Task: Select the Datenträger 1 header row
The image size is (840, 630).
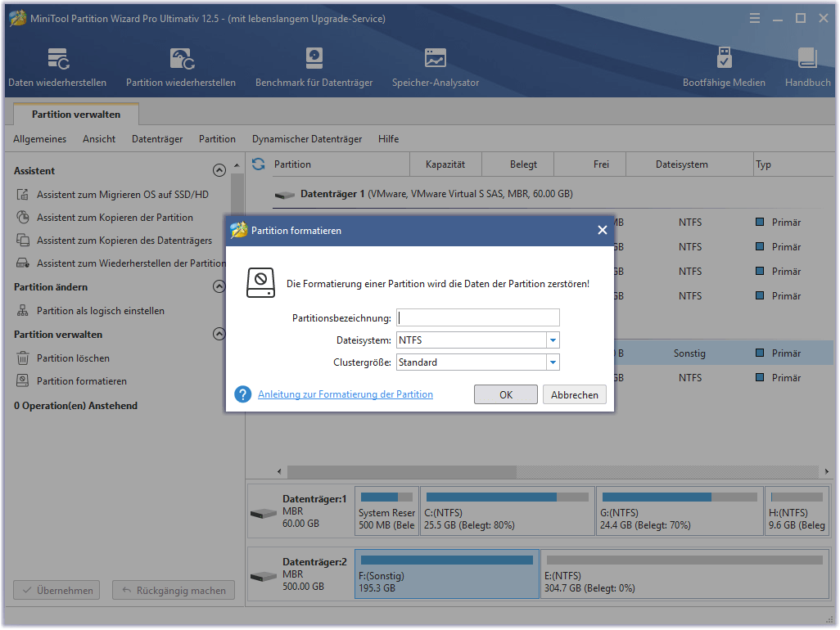Action: coord(546,194)
